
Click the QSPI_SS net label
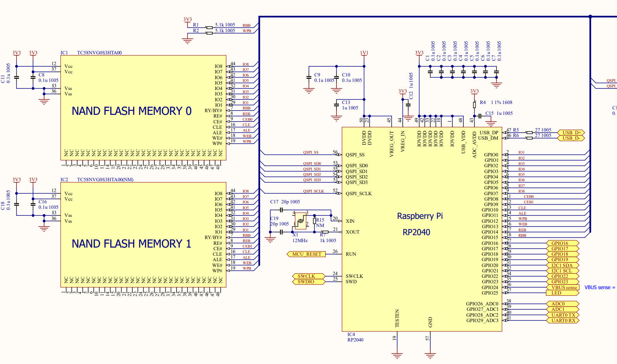point(311,153)
